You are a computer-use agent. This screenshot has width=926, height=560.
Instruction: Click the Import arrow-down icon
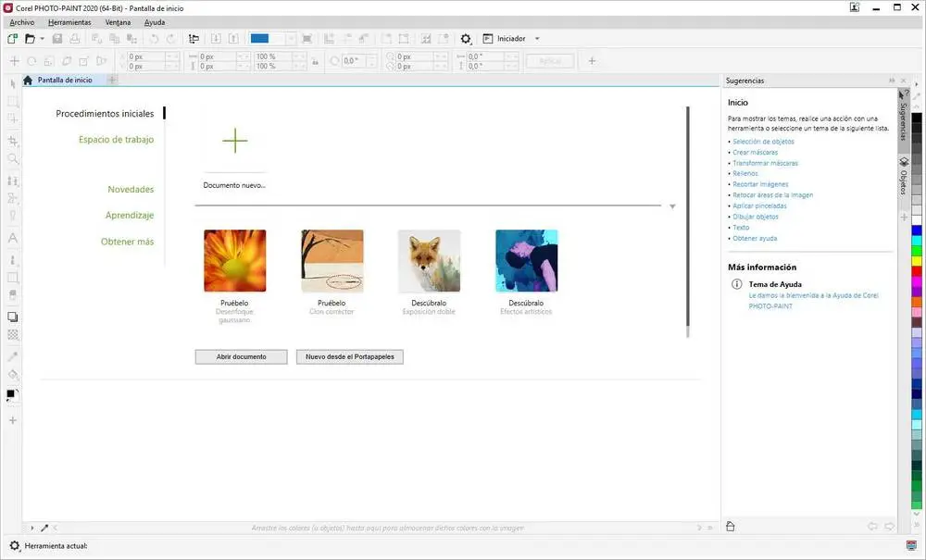pos(216,39)
